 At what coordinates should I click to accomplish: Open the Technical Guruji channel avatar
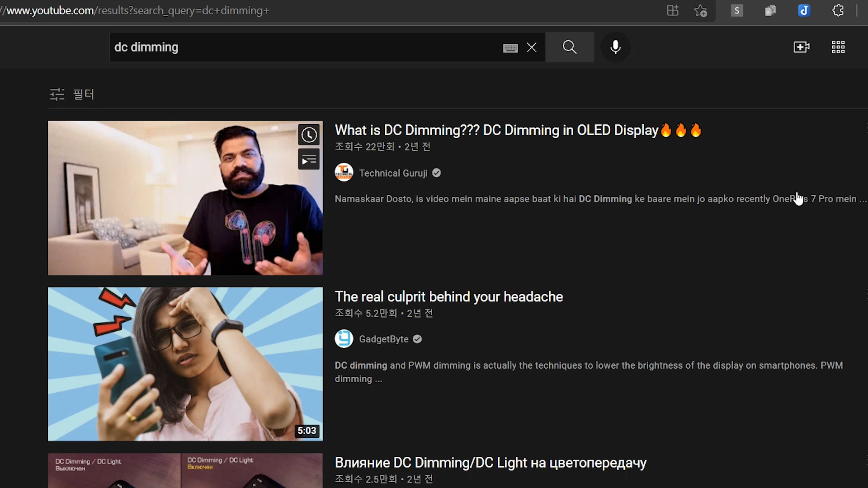pos(344,173)
